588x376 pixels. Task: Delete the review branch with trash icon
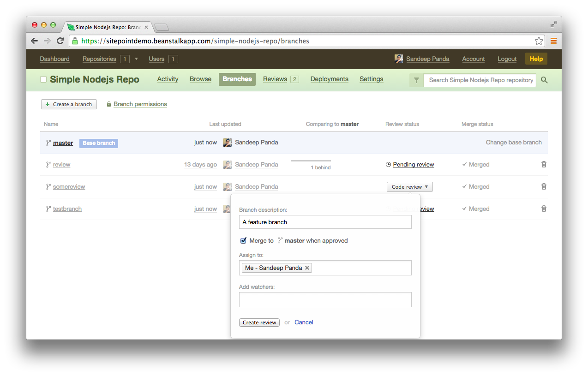(544, 164)
